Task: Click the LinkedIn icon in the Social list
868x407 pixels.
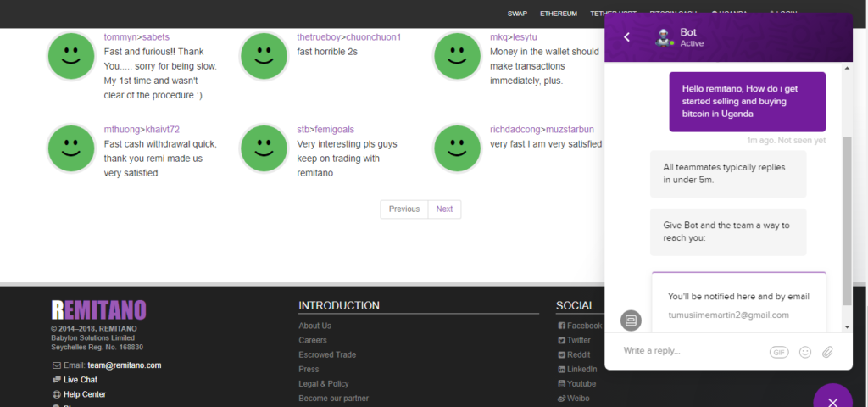Action: [561, 370]
